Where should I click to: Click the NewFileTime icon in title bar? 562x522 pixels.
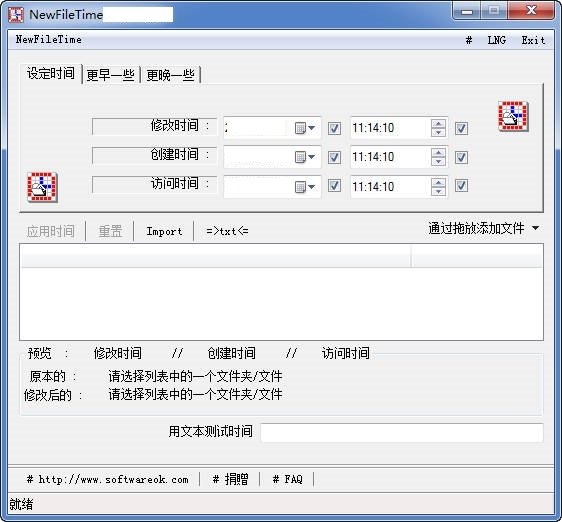16,15
